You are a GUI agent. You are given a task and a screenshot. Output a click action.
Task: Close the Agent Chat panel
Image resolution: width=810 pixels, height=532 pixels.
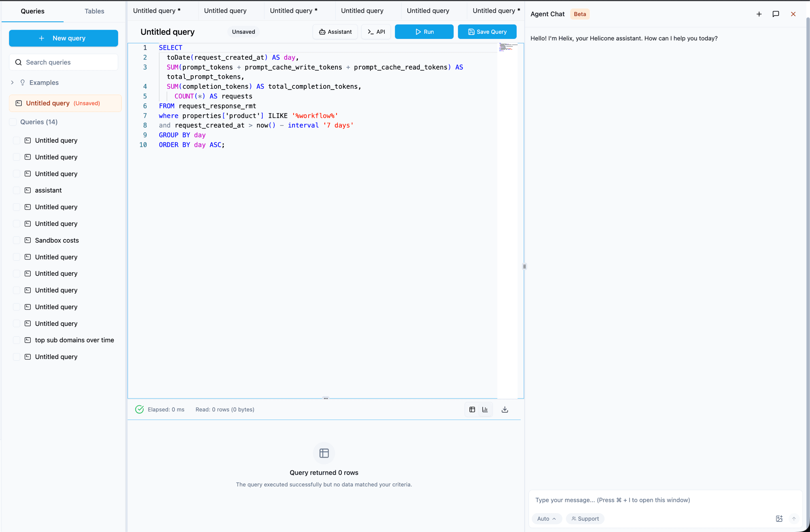pos(793,14)
